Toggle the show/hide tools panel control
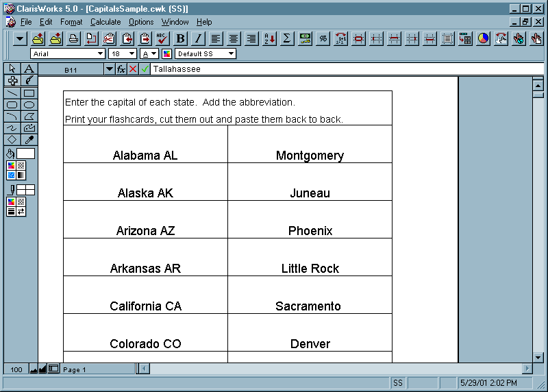 pos(53,369)
